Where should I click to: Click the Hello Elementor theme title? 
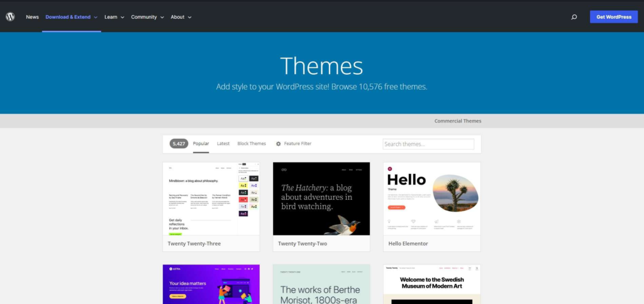tap(408, 243)
